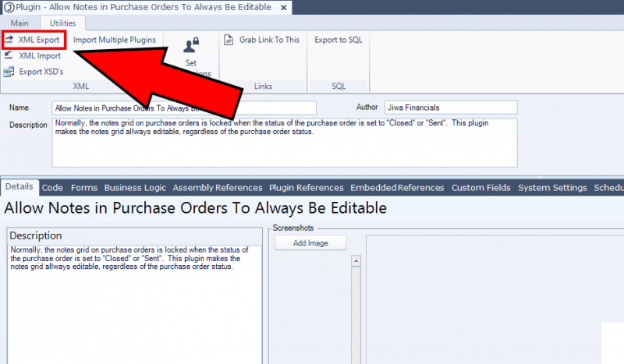Click the XML Export icon
Image resolution: width=624 pixels, height=364 pixels.
9,40
